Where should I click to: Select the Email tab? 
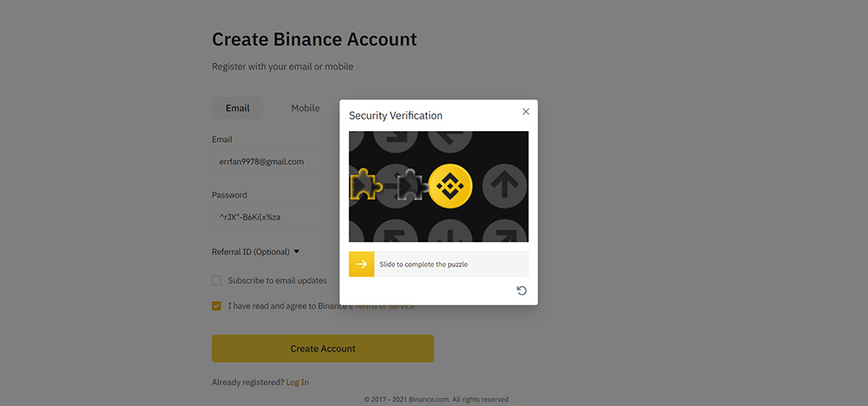(238, 108)
